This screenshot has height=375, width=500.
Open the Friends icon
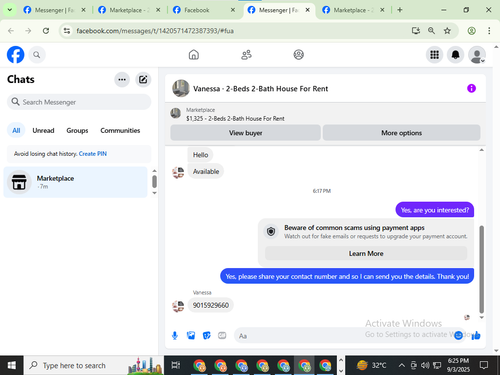[246, 55]
